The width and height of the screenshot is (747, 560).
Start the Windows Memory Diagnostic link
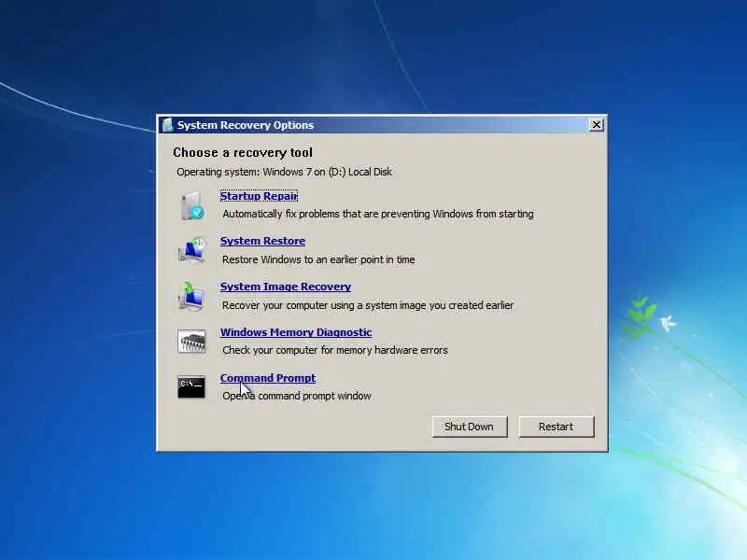pyautogui.click(x=296, y=332)
